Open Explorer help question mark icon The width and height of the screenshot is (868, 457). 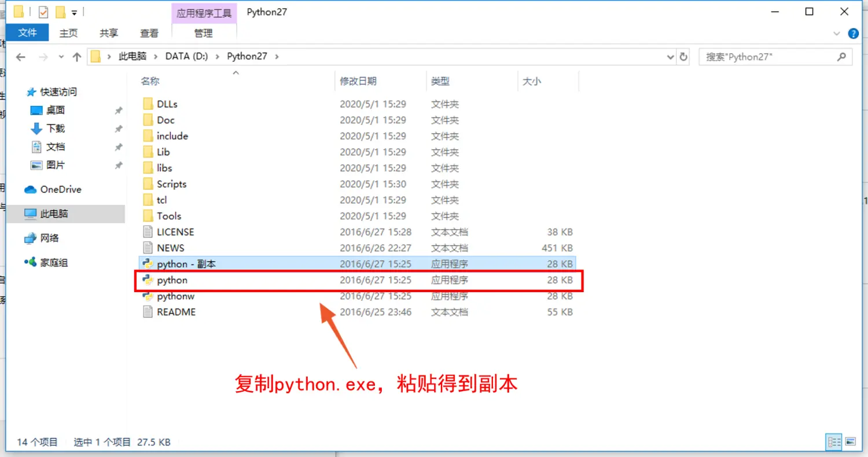click(x=853, y=34)
